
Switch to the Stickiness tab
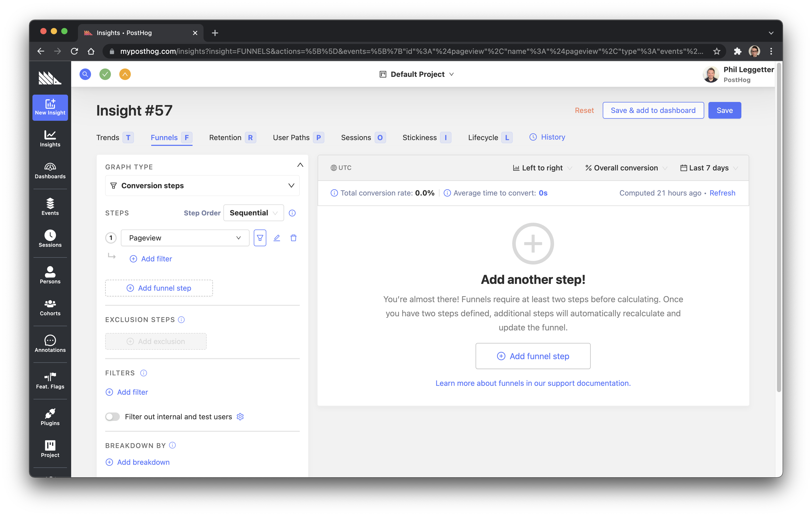tap(427, 137)
